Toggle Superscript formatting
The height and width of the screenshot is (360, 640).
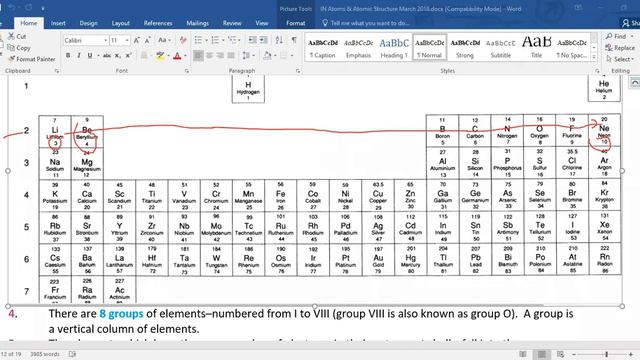click(x=129, y=56)
